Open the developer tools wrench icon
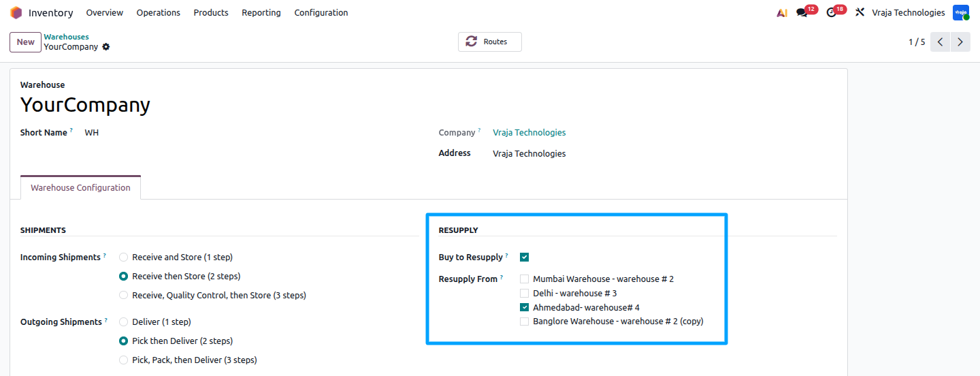Screen dimensions: 980x376 point(860,13)
